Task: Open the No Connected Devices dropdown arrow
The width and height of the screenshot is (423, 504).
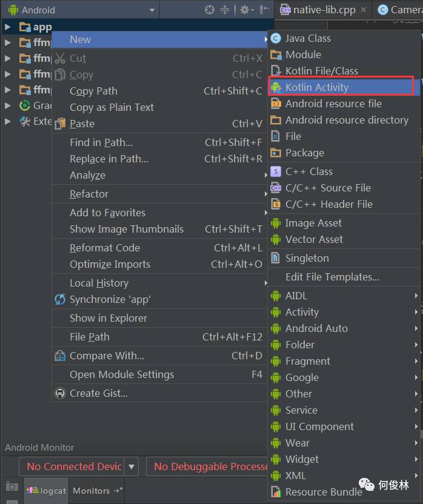Action: click(x=132, y=466)
